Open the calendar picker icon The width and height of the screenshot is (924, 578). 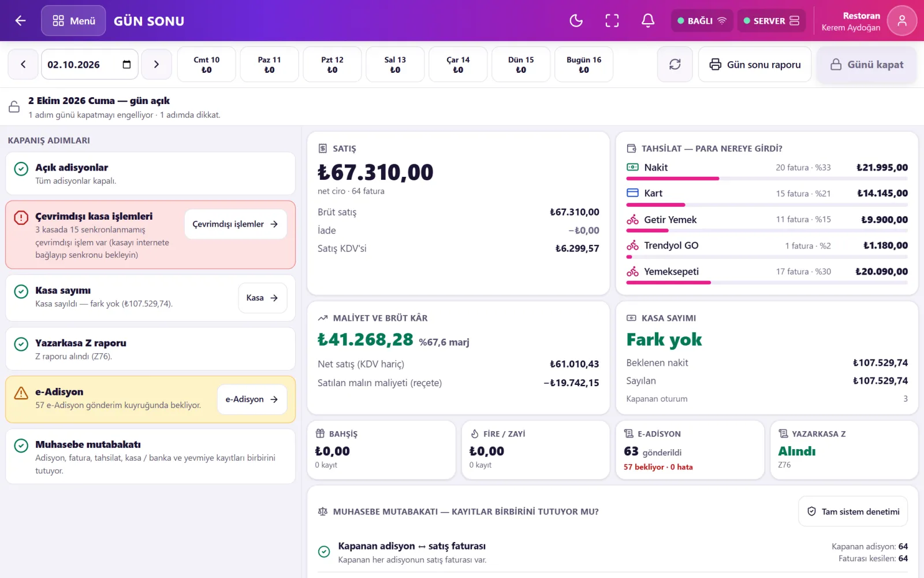(x=126, y=64)
